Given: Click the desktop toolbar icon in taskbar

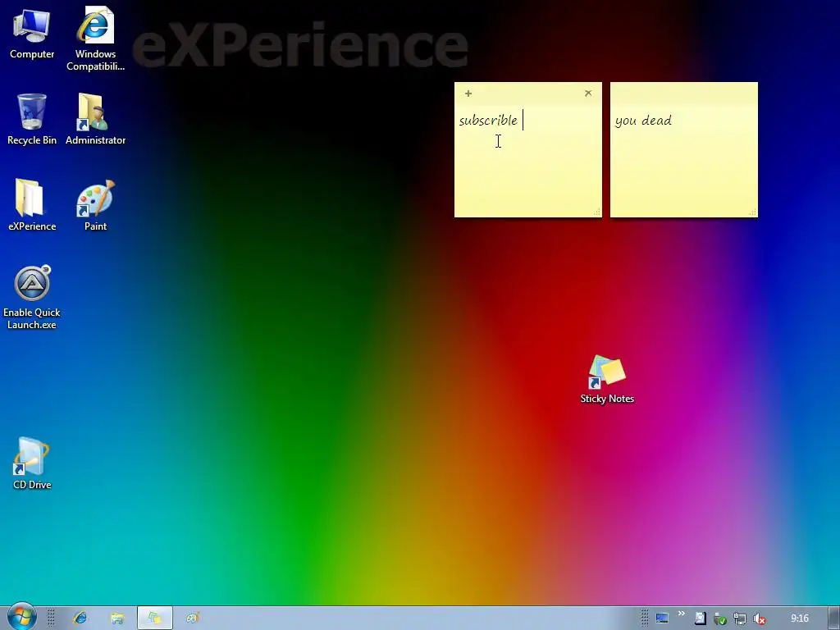Looking at the screenshot, I should click(662, 619).
